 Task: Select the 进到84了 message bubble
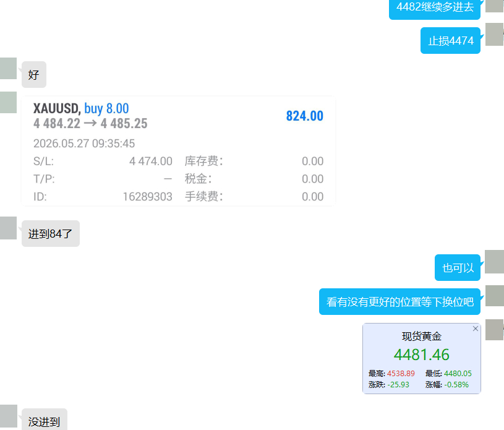click(51, 233)
